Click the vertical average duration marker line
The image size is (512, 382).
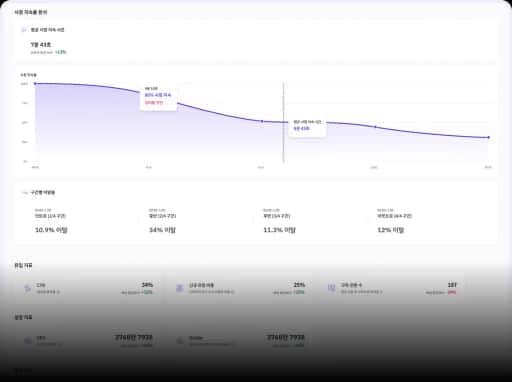[x=284, y=122]
